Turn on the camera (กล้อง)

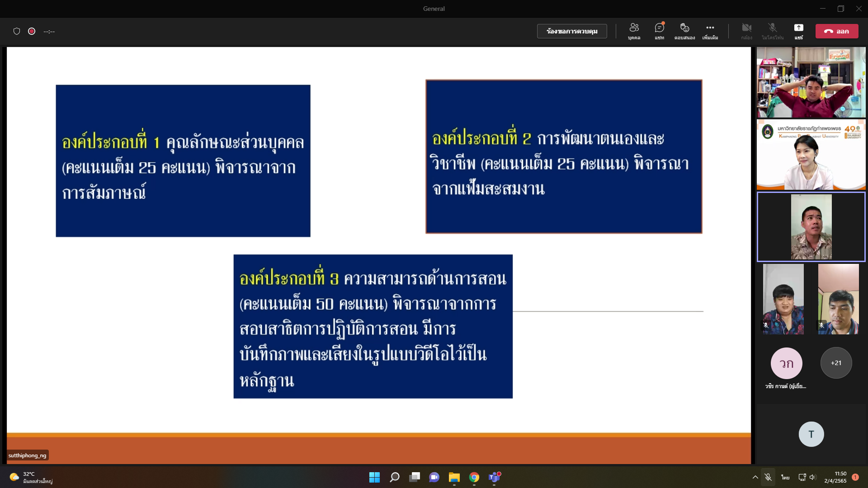click(x=747, y=31)
